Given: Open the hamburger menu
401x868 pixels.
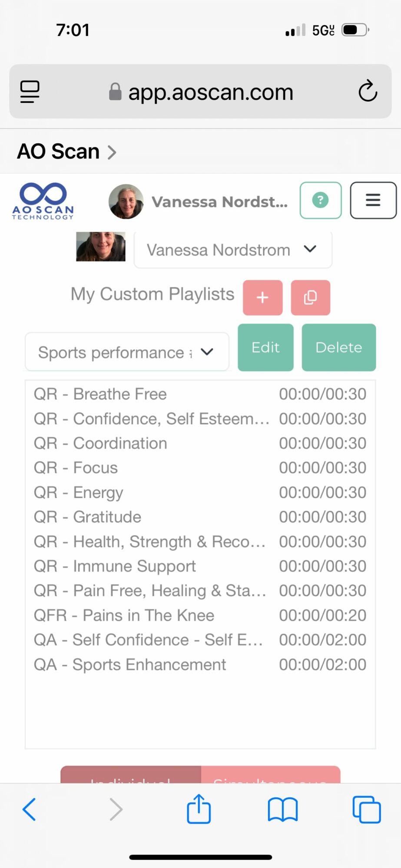Looking at the screenshot, I should coord(373,201).
